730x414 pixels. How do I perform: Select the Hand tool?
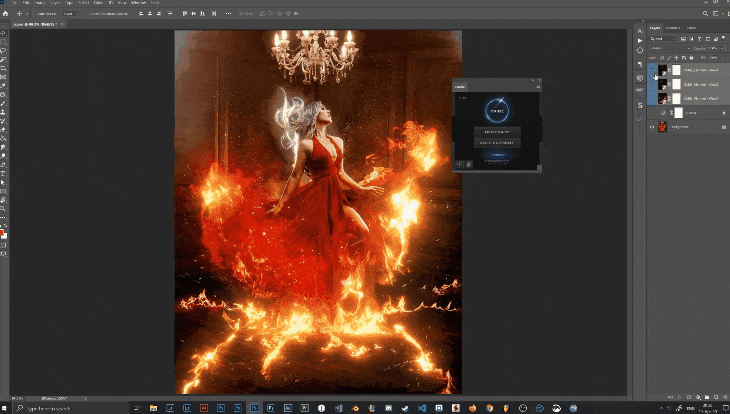click(x=3, y=200)
